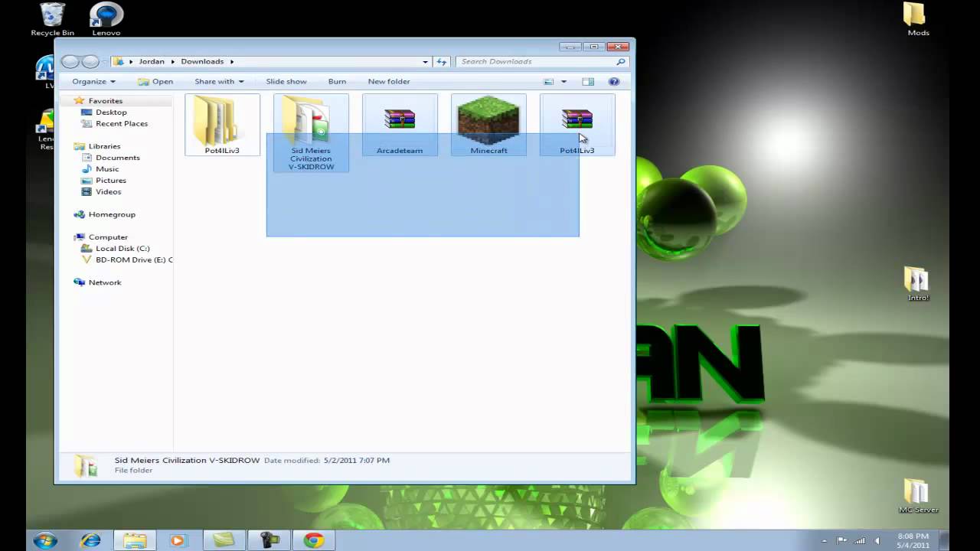Open the volume speaker tray icon
Image resolution: width=980 pixels, height=551 pixels.
pyautogui.click(x=877, y=540)
